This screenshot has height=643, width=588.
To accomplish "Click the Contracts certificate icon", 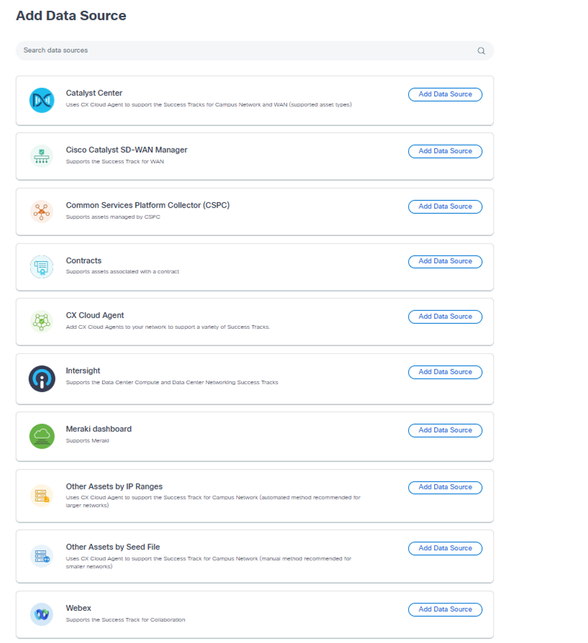I will click(x=41, y=267).
